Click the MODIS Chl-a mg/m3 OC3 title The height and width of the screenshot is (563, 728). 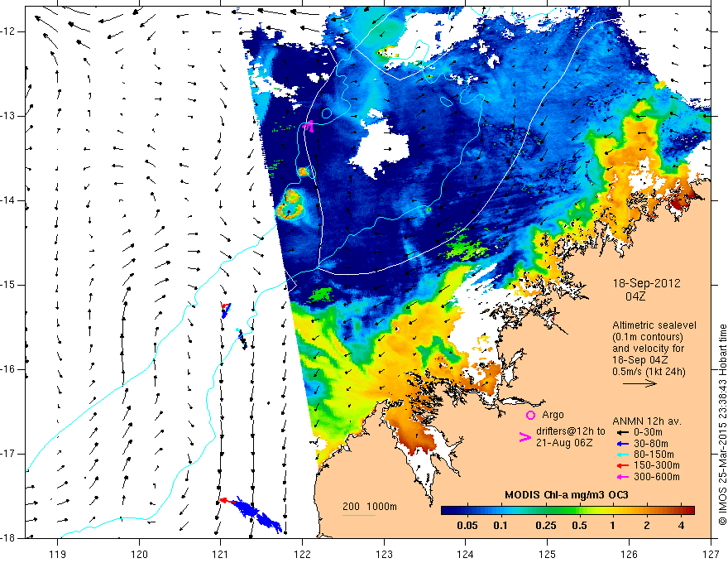(567, 495)
